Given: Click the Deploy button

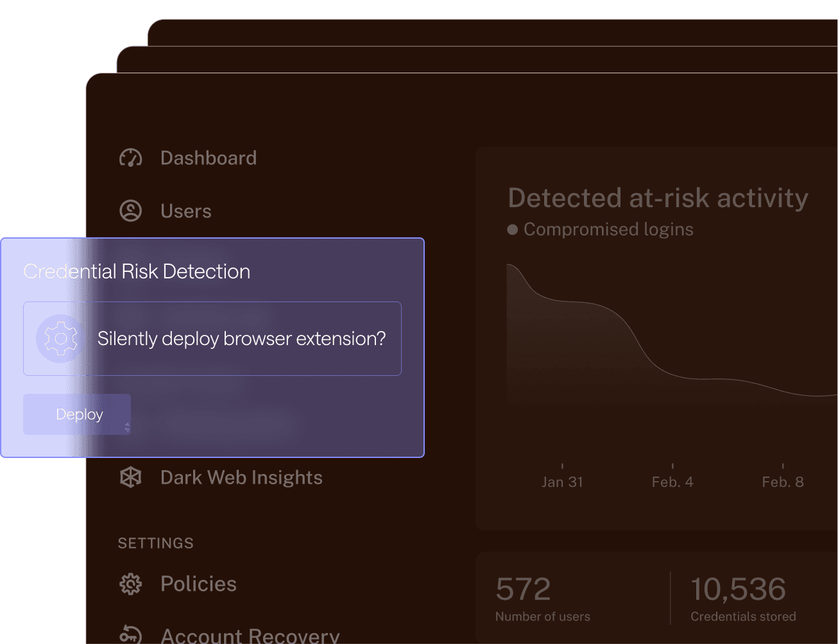Looking at the screenshot, I should click(77, 414).
